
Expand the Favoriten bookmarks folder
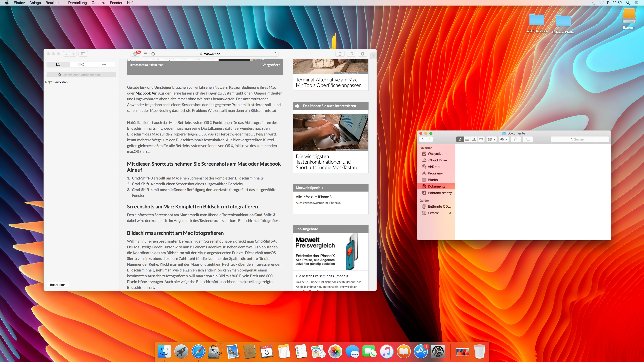(46, 82)
